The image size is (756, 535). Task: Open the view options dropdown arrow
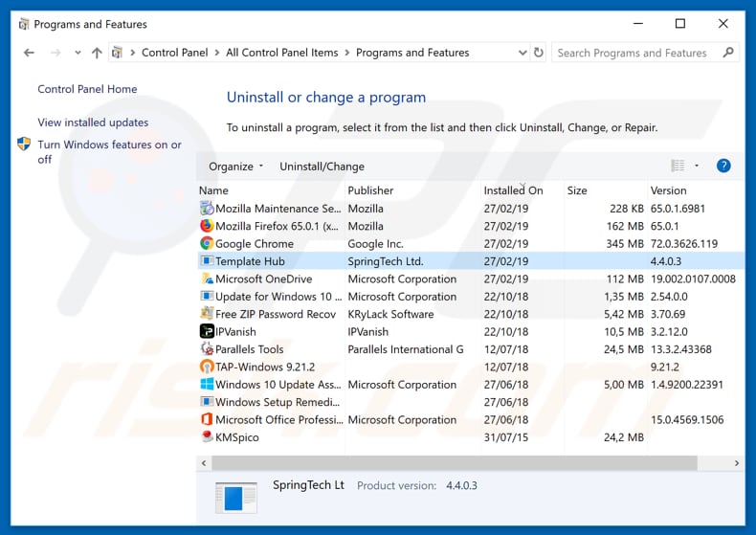pos(697,166)
